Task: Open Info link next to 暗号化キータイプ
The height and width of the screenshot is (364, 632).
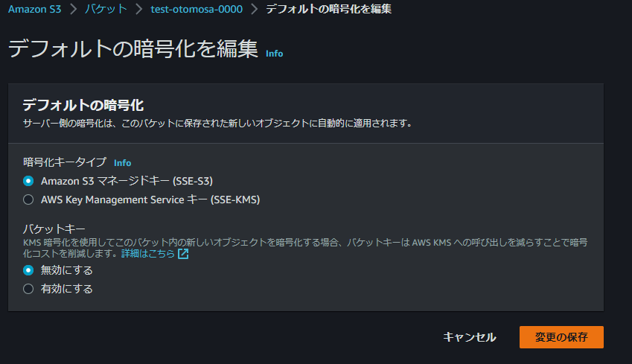Action: tap(123, 163)
